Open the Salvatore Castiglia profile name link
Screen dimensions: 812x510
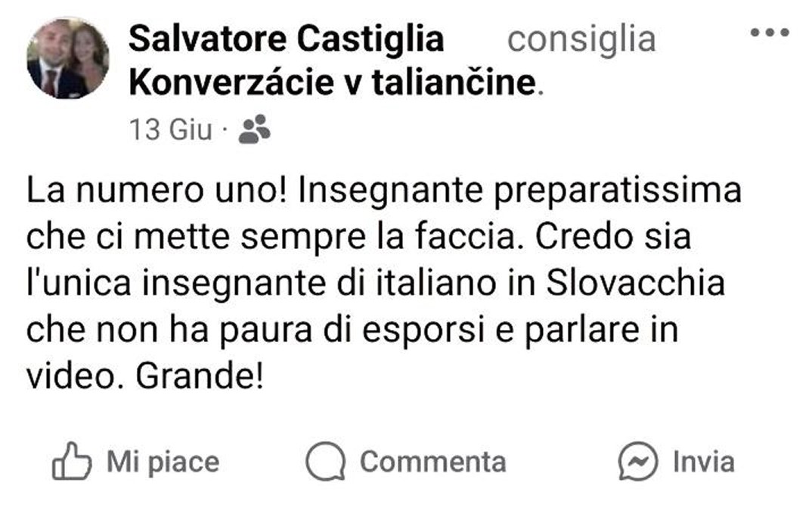click(x=287, y=39)
